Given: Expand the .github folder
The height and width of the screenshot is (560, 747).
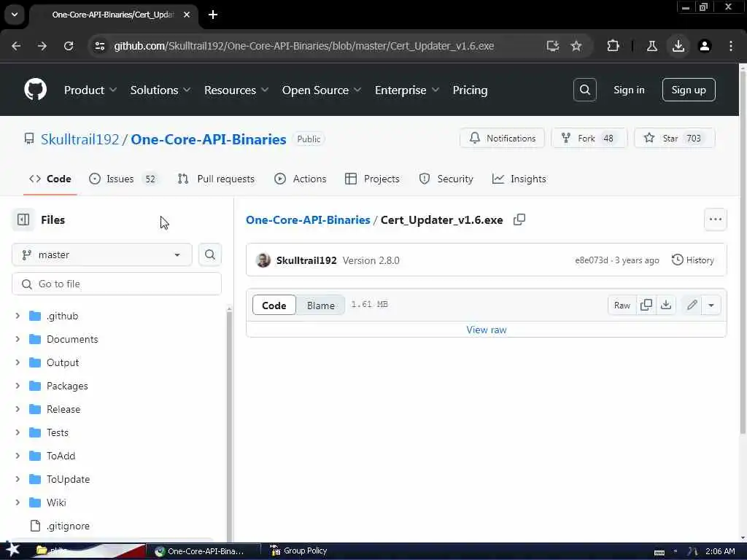Looking at the screenshot, I should 18,316.
